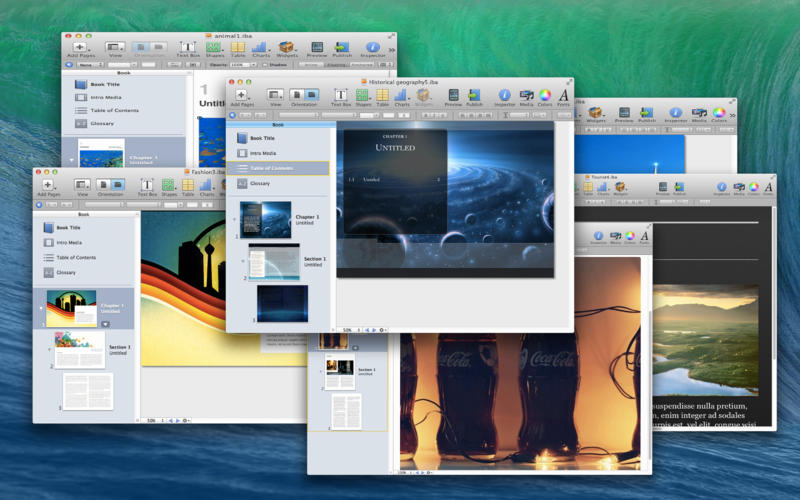The width and height of the screenshot is (800, 500).
Task: Select Glossary in fashion3 sidebar
Action: pos(66,272)
